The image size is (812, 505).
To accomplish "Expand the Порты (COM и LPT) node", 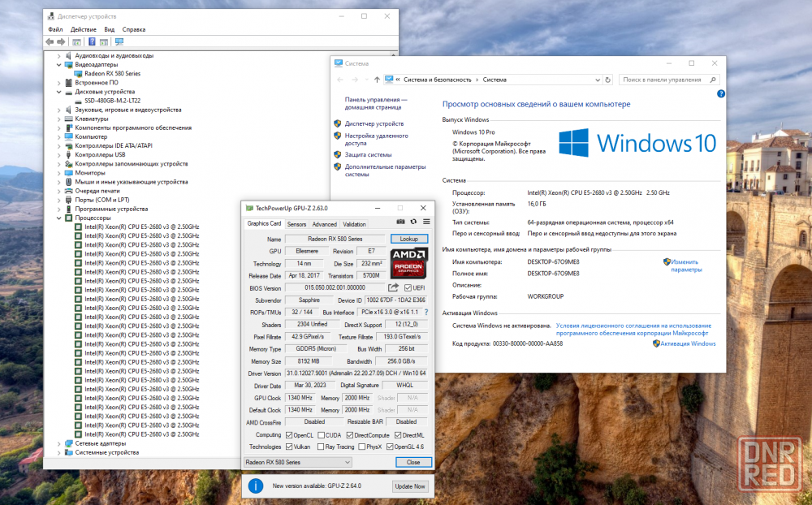I will point(59,200).
